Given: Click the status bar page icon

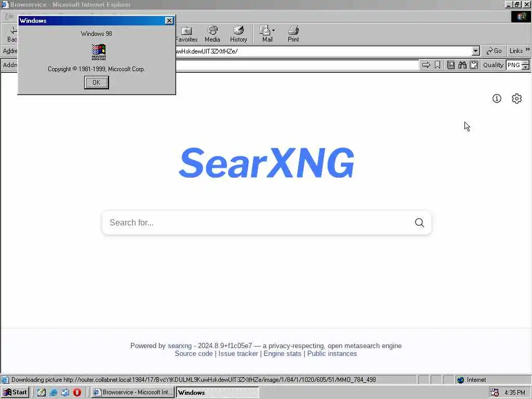Looking at the screenshot, I should pyautogui.click(x=5, y=380).
